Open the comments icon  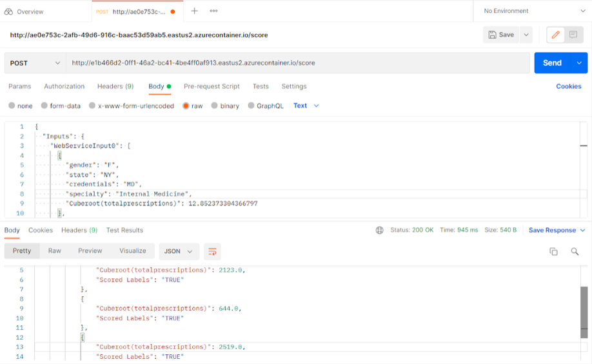573,35
